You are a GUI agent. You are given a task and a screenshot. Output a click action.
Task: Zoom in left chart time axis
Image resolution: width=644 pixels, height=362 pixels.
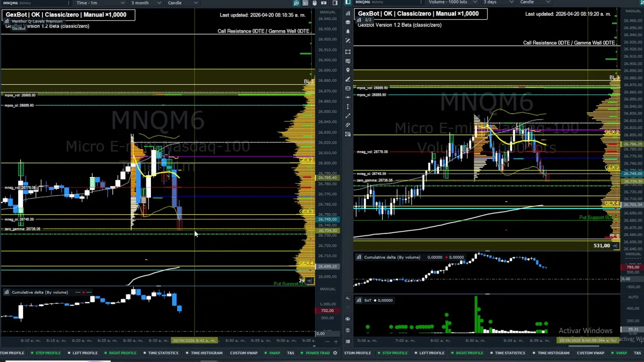[336, 341]
